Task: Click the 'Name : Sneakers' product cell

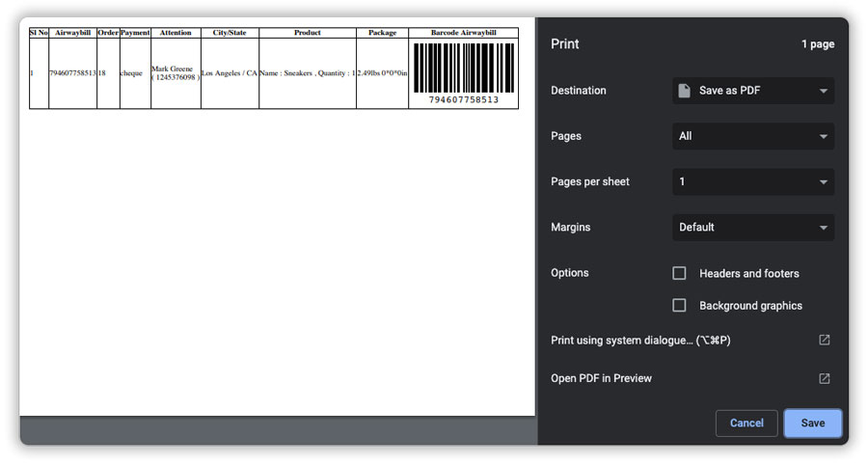Action: tap(308, 72)
